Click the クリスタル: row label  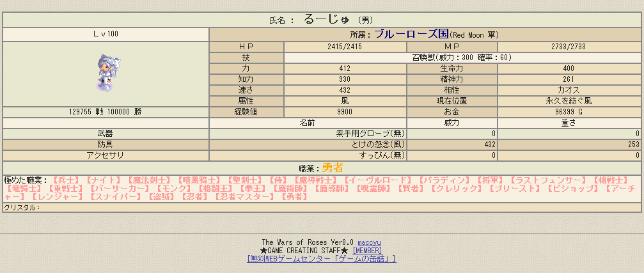pos(22,207)
